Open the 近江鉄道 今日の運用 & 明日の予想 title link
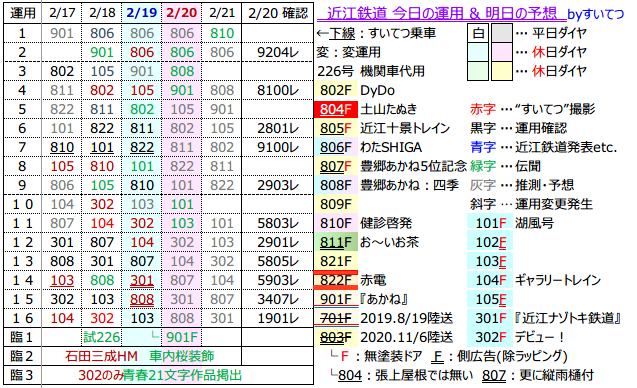 click(x=442, y=13)
